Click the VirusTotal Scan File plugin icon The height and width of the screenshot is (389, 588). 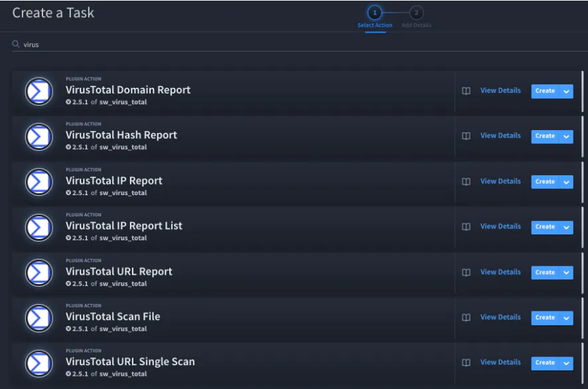[x=39, y=318]
